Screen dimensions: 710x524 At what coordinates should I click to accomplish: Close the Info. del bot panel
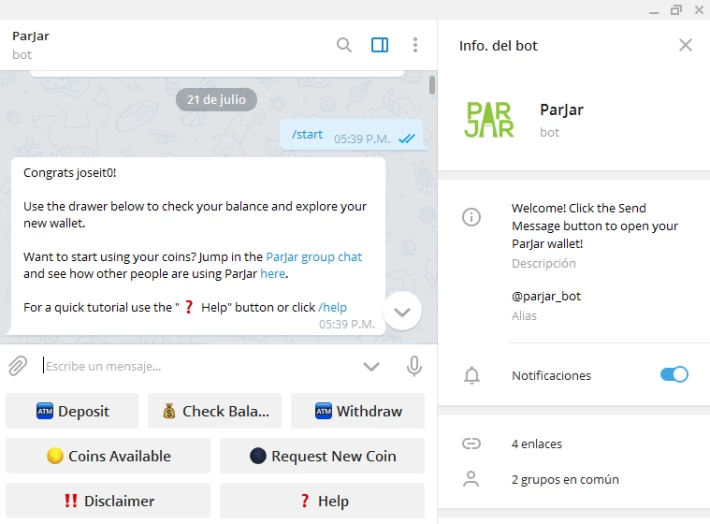click(685, 45)
